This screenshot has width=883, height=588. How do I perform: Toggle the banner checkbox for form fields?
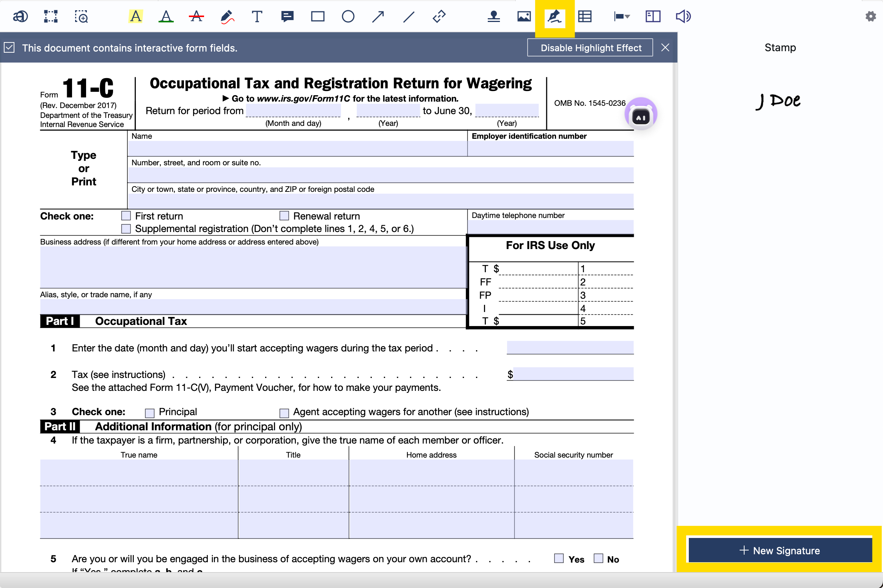tap(9, 47)
